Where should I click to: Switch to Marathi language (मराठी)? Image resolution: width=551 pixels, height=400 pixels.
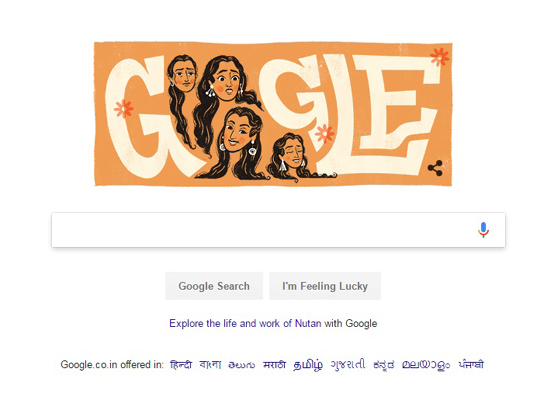pos(274,365)
